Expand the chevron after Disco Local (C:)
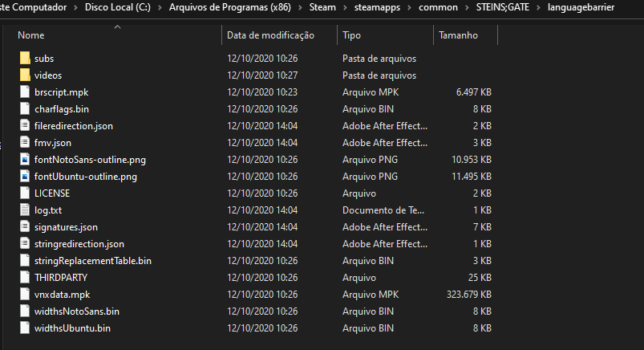The width and height of the screenshot is (644, 350). (160, 7)
